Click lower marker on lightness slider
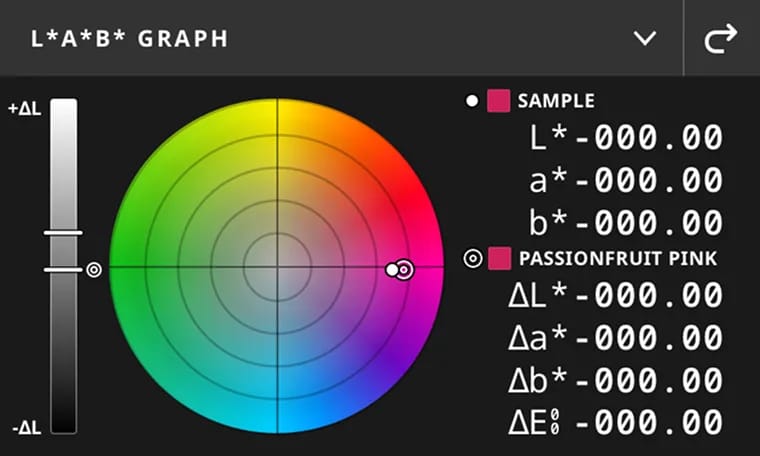This screenshot has height=456, width=760. [63, 269]
